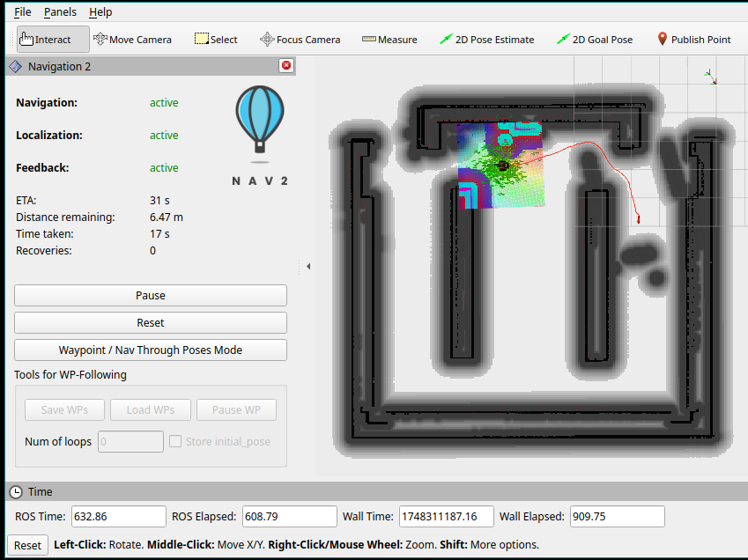Screen dimensions: 748x560
Task: Pause the active navigation
Action: [x=151, y=296]
